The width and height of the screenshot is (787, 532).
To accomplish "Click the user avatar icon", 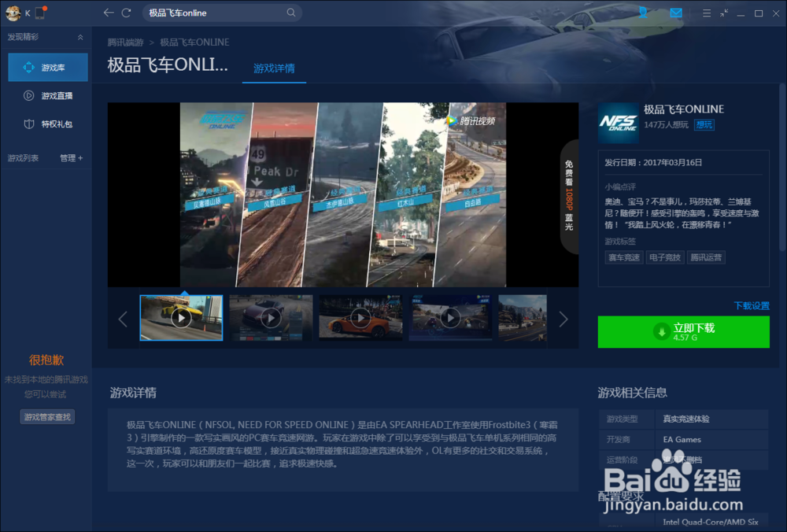I will coord(13,13).
